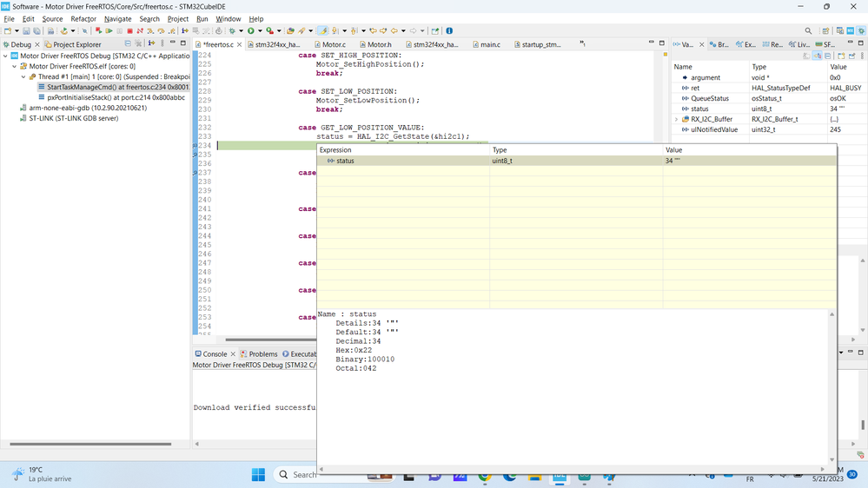Toggle Show Type Names in Variables view

[x=806, y=56]
